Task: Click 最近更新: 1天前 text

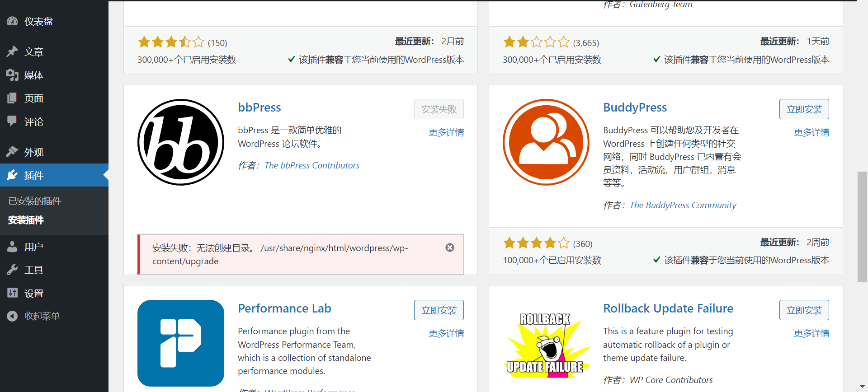Action: tap(794, 41)
